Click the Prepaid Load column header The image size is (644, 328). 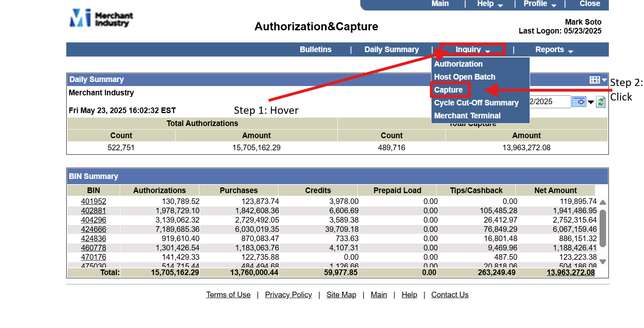coord(397,190)
